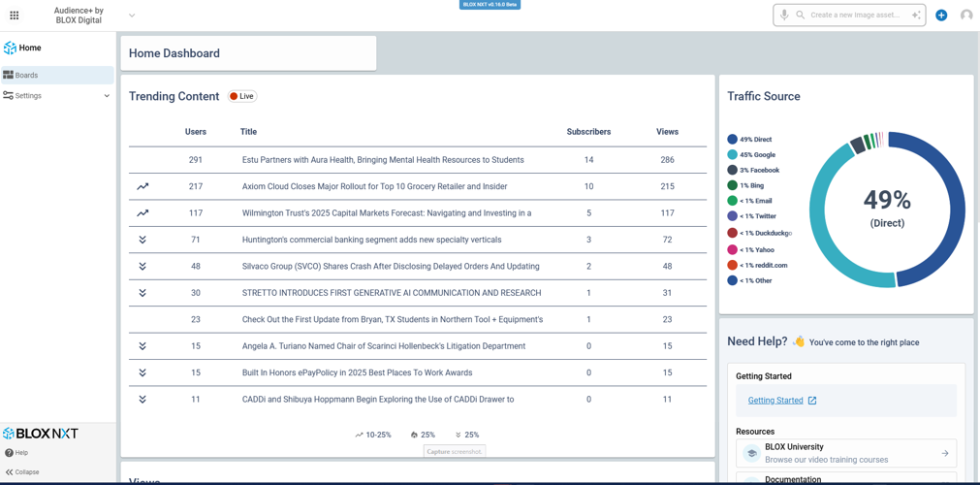980x485 pixels.
Task: Click the BLOX NXT v0.16.0 Beta badge
Action: 490,5
